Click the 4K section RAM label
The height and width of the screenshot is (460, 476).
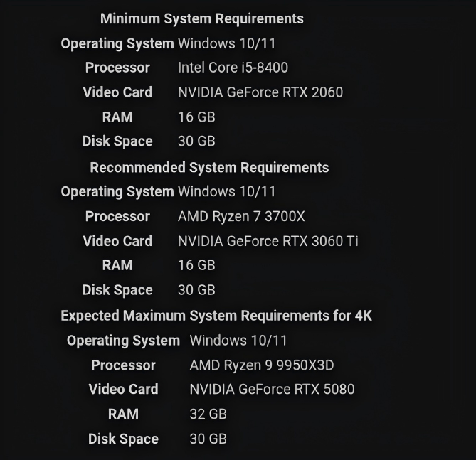(x=123, y=414)
